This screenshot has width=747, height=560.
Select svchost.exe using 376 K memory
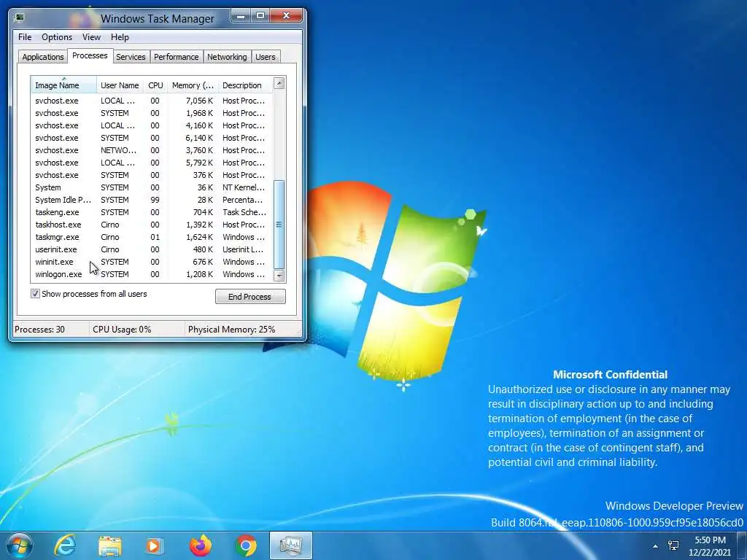pyautogui.click(x=152, y=175)
